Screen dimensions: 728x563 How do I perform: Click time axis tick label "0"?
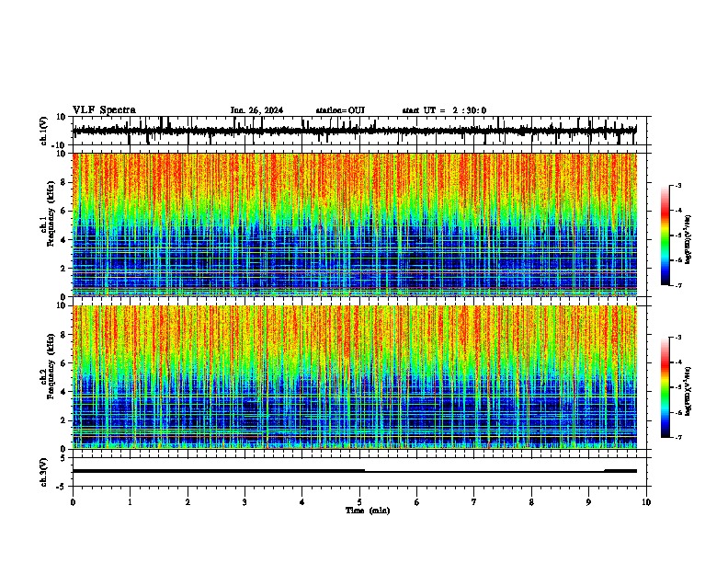point(73,502)
